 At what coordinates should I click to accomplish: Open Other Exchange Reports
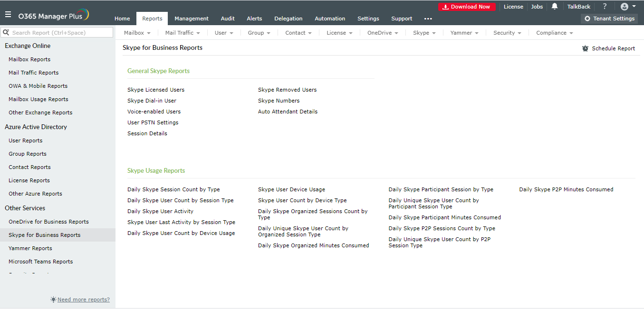[x=40, y=112]
